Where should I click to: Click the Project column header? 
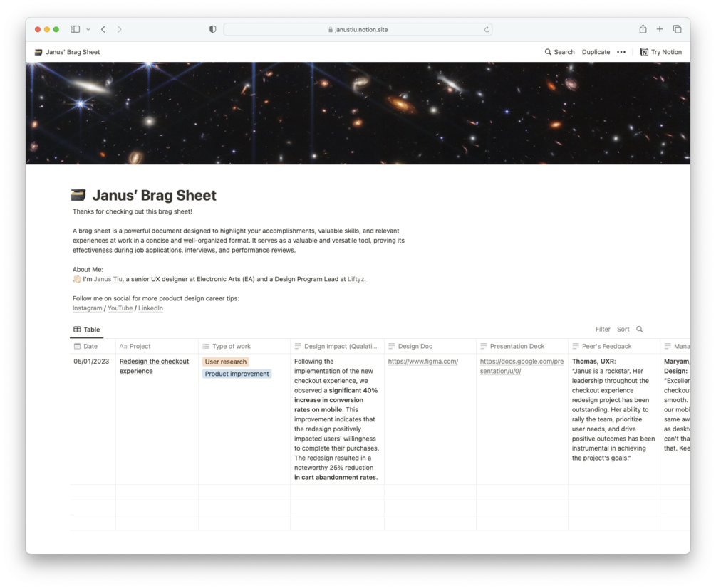coord(157,346)
